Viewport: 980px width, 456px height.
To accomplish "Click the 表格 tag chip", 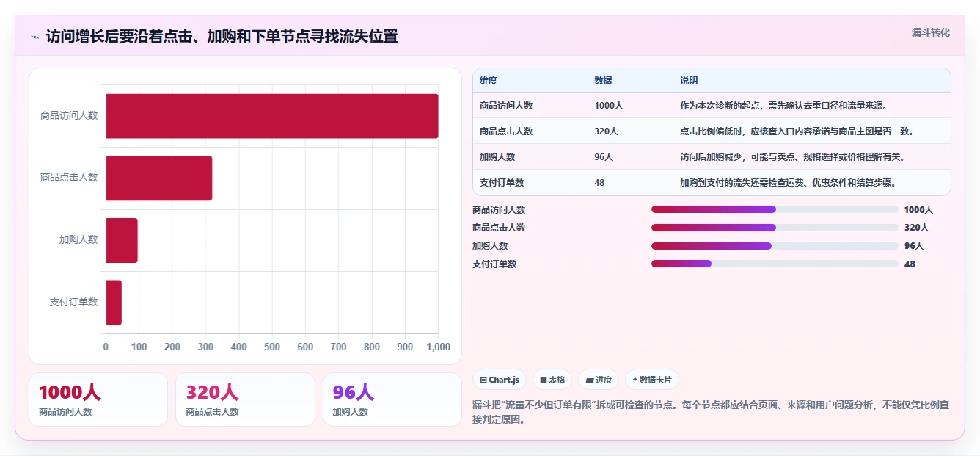I will pos(552,380).
